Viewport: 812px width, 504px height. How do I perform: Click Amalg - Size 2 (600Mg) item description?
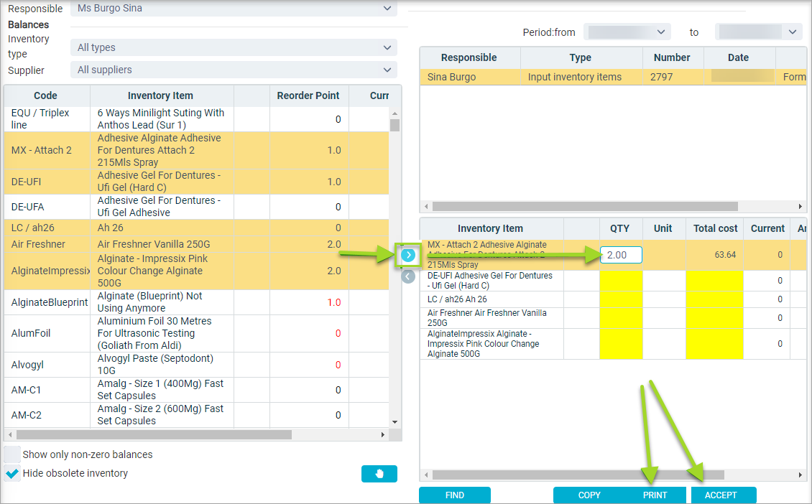coord(160,415)
